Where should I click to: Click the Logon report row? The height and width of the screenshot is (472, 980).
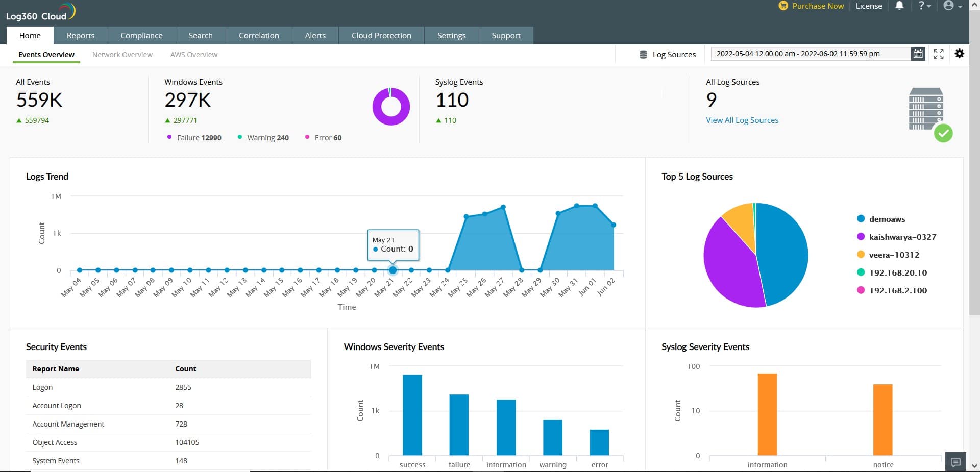(168, 387)
